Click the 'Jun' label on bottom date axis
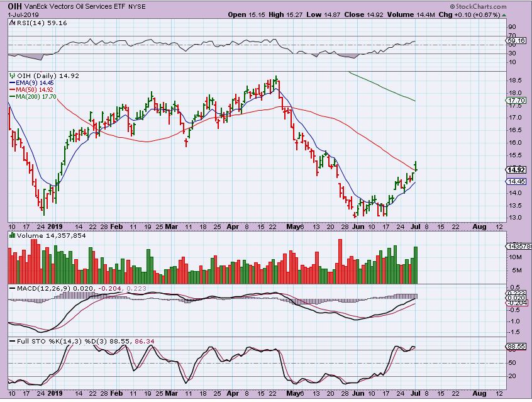Viewport: 532px width, 402px height. pos(358,393)
